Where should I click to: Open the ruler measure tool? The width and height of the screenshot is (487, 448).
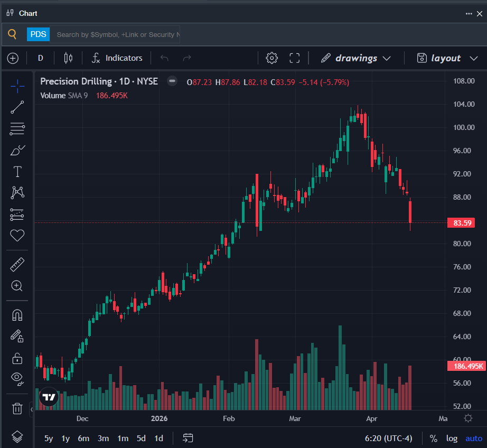(17, 265)
